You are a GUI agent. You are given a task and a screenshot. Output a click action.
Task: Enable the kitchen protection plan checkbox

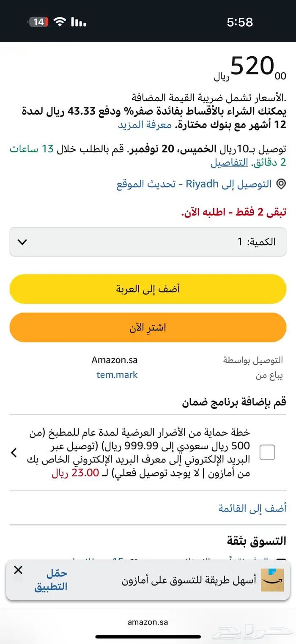[267, 452]
